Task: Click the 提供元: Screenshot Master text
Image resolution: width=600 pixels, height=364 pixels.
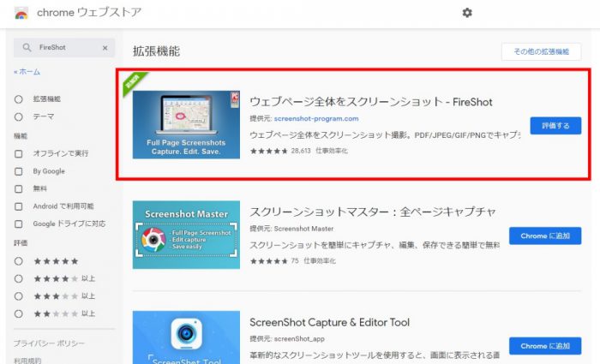Action: click(x=291, y=229)
